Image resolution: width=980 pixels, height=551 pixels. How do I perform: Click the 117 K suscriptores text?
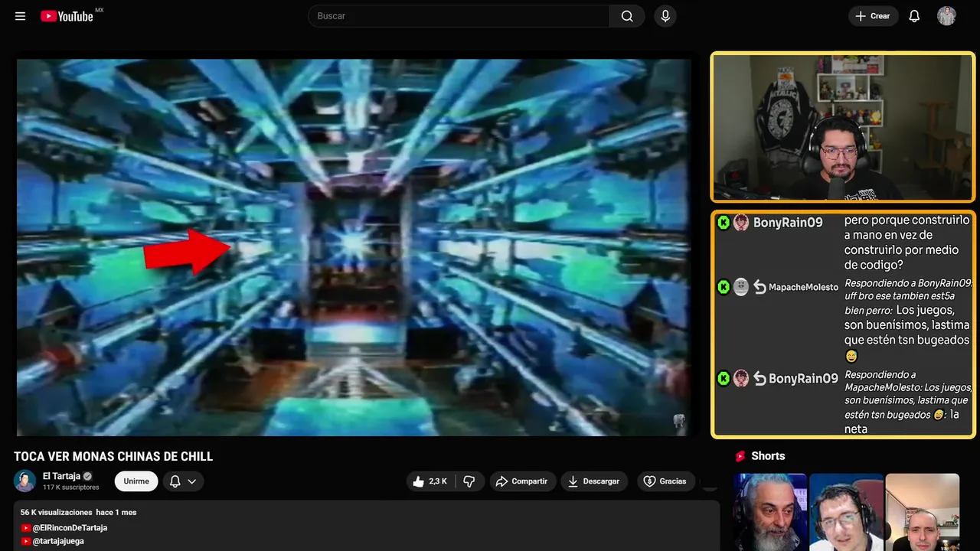click(70, 487)
